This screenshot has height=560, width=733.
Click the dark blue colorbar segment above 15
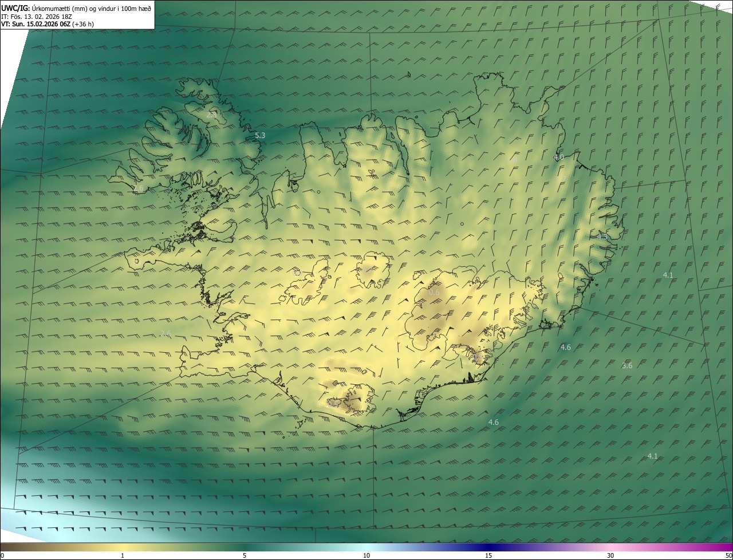pyautogui.click(x=488, y=547)
